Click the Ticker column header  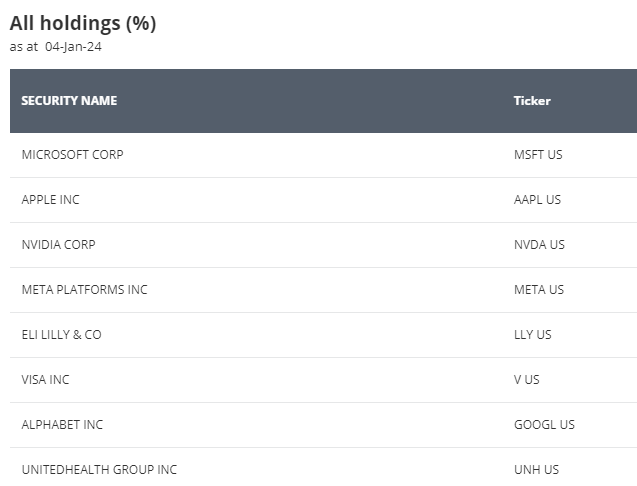[532, 101]
